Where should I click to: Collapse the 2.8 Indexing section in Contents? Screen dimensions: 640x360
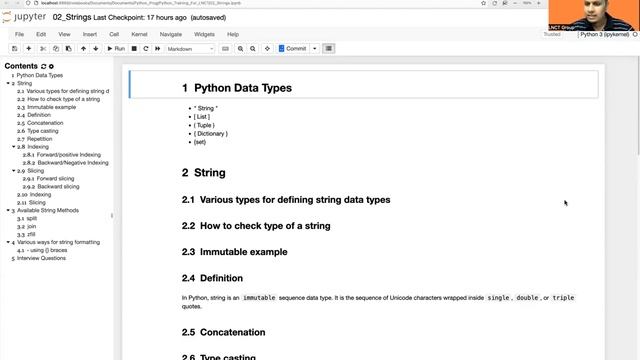(13, 147)
